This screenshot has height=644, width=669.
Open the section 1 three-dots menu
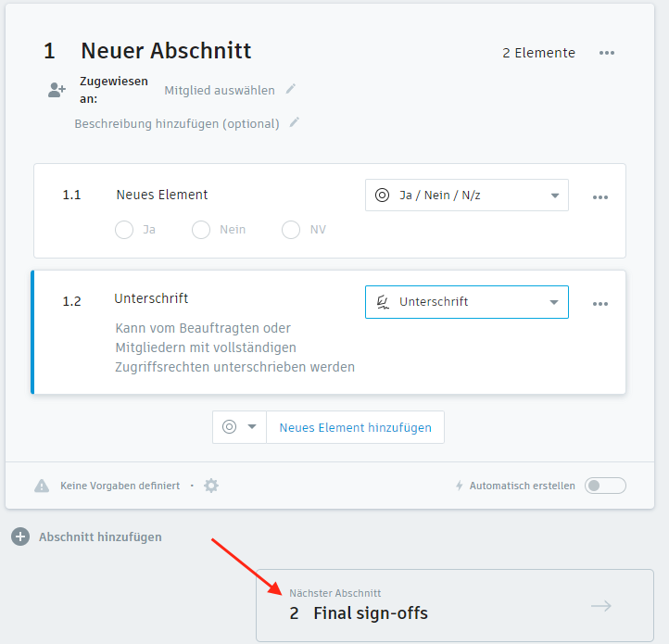click(x=607, y=53)
